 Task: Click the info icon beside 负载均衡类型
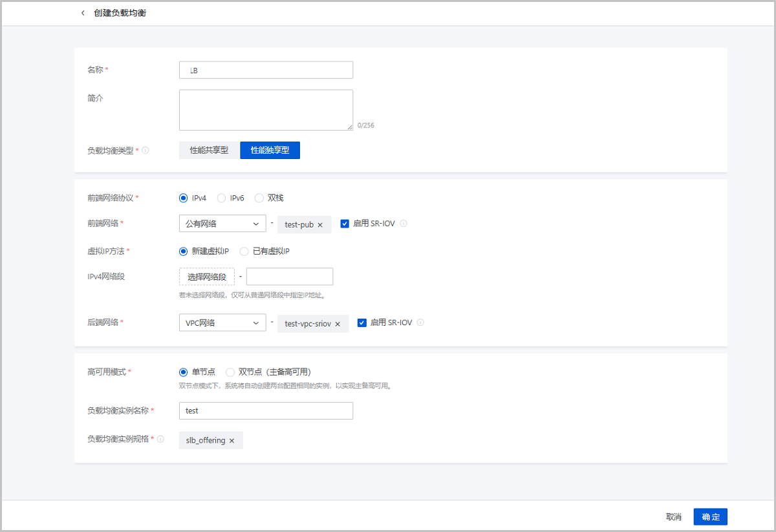[x=145, y=151]
